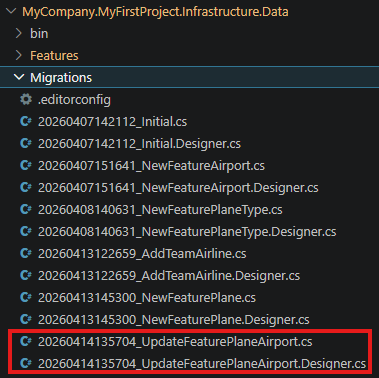Collapse the MyCompany.MyFirstProject.Infrastructure.Data project chevron
Viewport: 379px width, 378px height.
pyautogui.click(x=11, y=11)
